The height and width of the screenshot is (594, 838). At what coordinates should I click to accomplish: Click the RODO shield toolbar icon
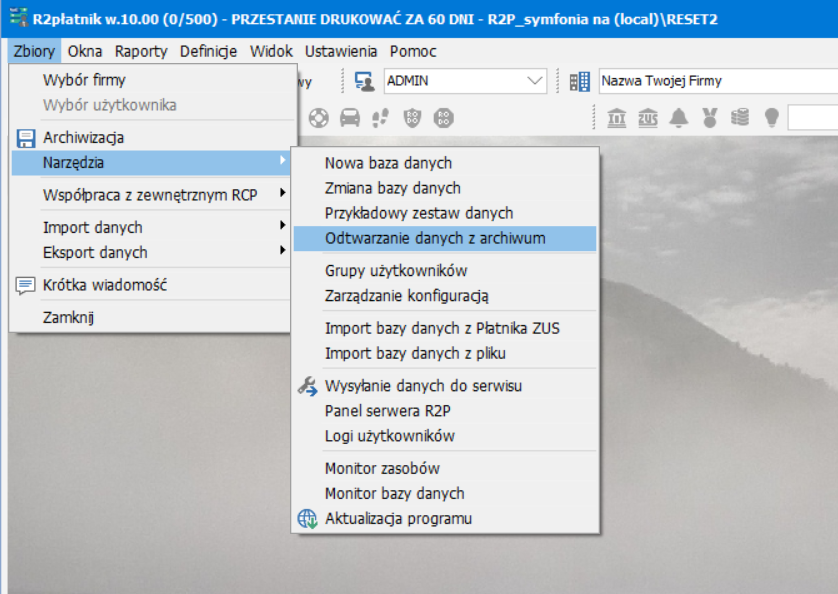pos(412,118)
